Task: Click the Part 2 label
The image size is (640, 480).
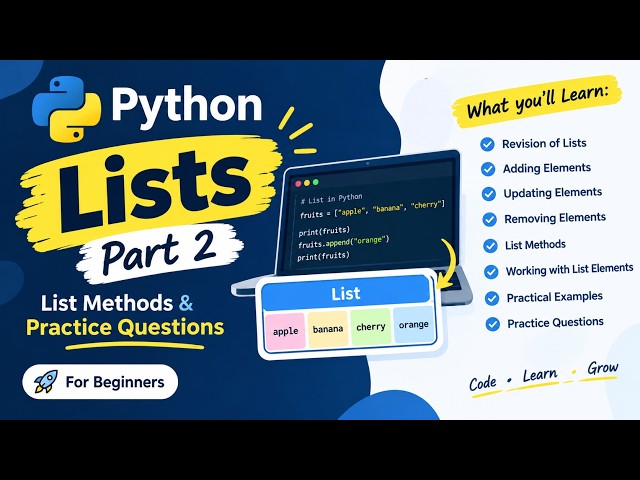Action: click(x=159, y=253)
